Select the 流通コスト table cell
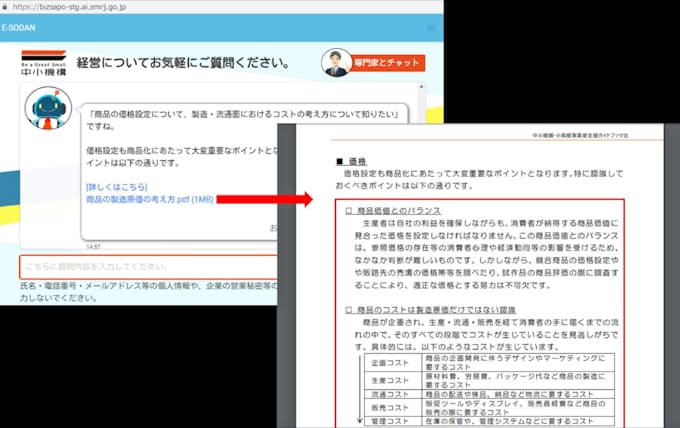The width and height of the screenshot is (680, 428). 385,395
